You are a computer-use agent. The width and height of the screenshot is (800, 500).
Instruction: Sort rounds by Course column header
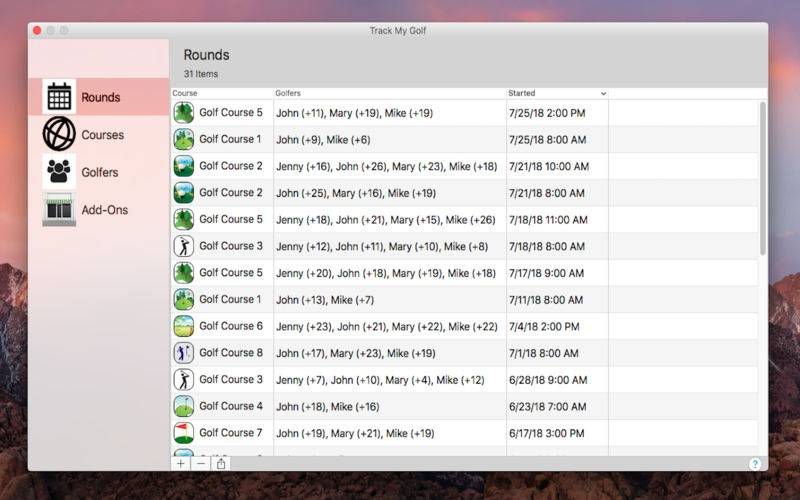(x=222, y=93)
